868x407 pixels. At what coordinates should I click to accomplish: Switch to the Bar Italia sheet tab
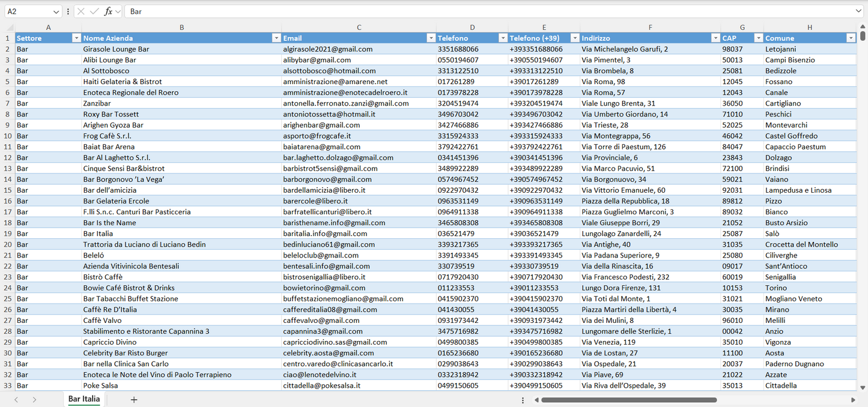[84, 399]
